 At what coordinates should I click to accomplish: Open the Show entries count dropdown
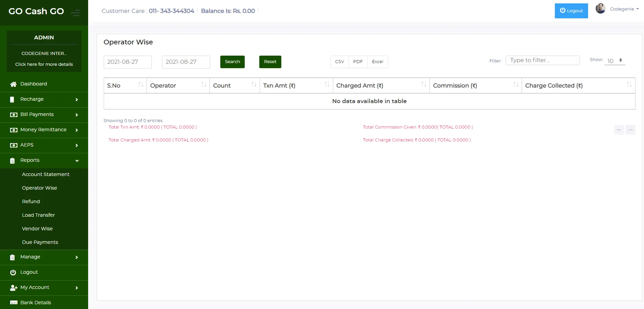[x=615, y=61]
